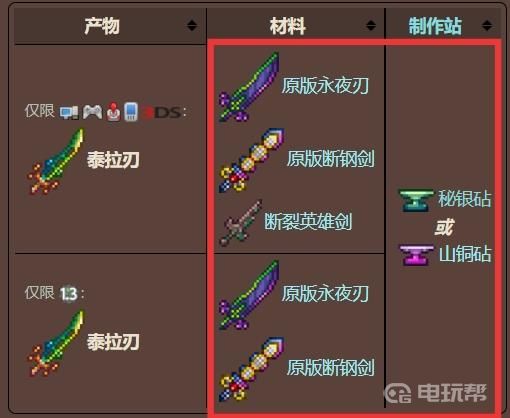Image resolution: width=510 pixels, height=418 pixels.
Task: Click the Night's Edge icon in second recipe
Action: [x=249, y=295]
